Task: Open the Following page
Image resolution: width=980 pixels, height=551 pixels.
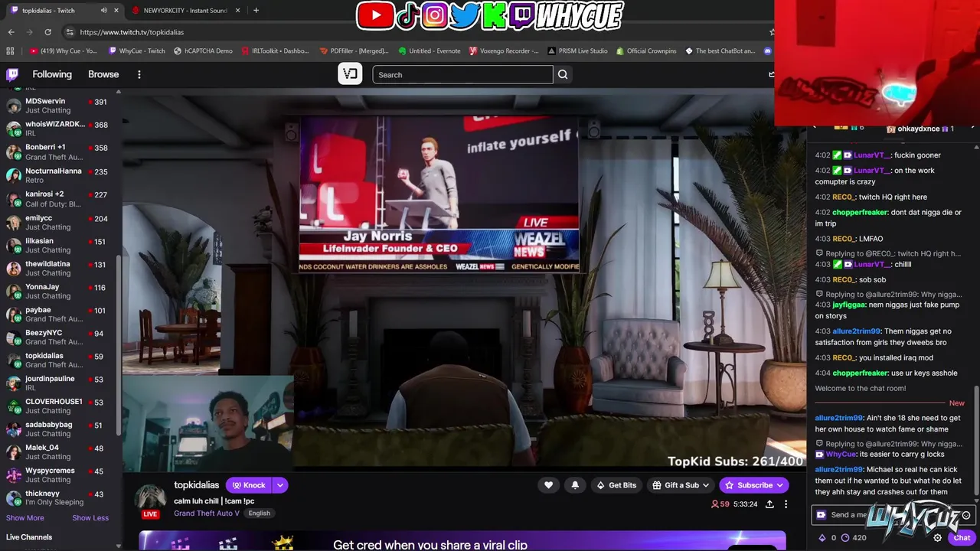Action: point(52,74)
